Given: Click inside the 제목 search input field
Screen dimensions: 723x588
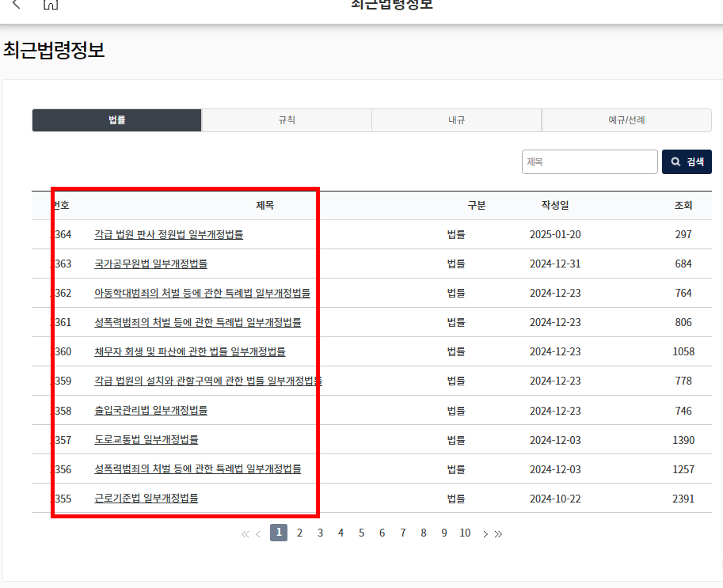Looking at the screenshot, I should click(x=589, y=161).
